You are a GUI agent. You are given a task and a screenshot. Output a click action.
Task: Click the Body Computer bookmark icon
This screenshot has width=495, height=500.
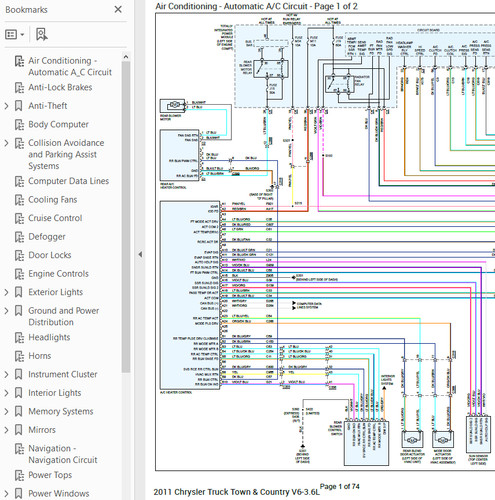pyautogui.click(x=19, y=125)
